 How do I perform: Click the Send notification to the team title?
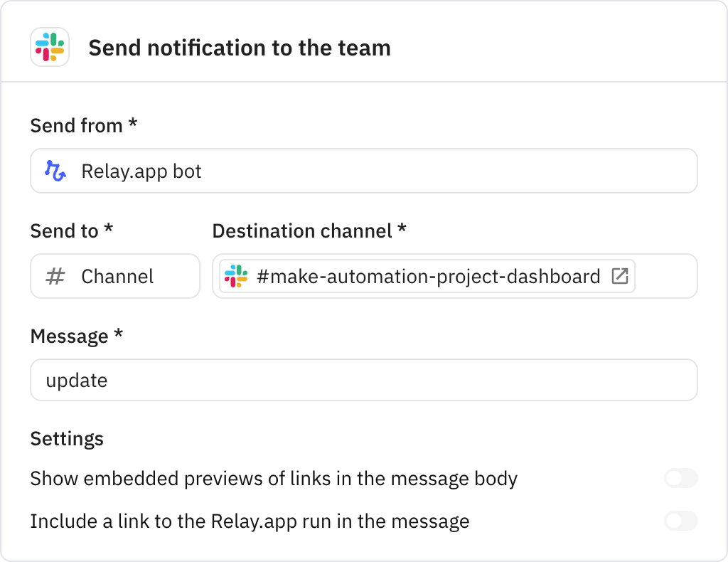pos(239,48)
